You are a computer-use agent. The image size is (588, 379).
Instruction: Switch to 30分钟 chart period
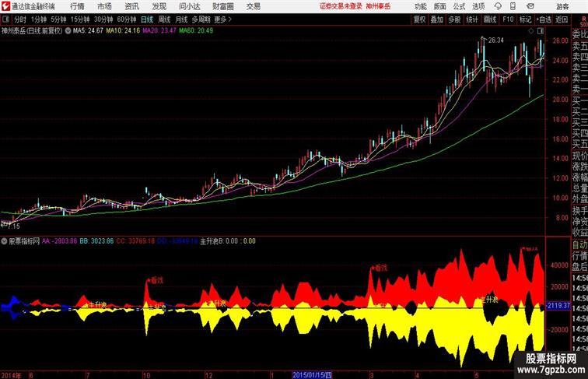click(x=103, y=19)
